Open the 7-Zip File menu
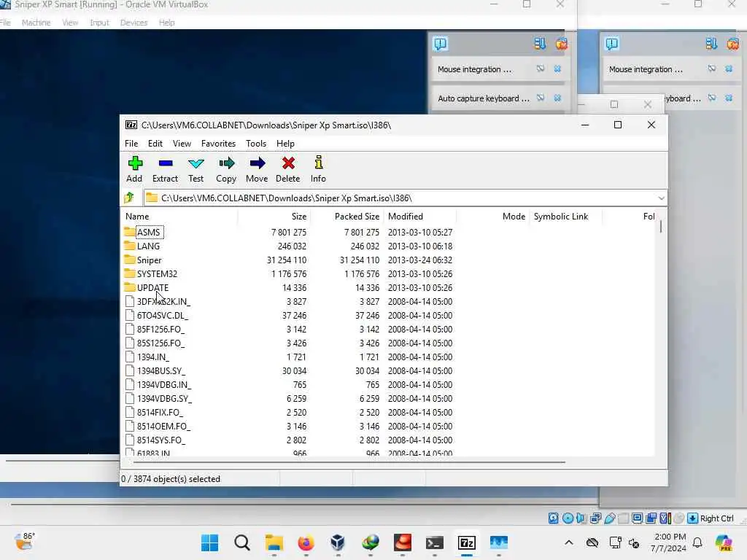 click(x=131, y=144)
